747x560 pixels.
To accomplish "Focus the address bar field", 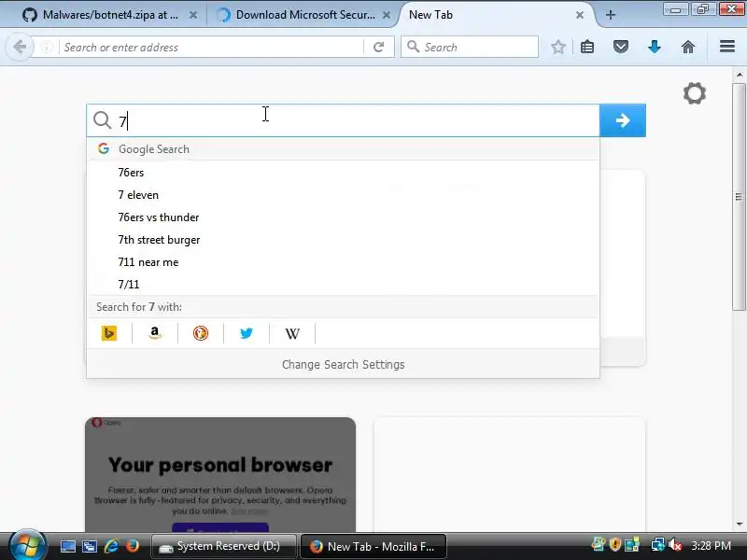I will click(211, 48).
